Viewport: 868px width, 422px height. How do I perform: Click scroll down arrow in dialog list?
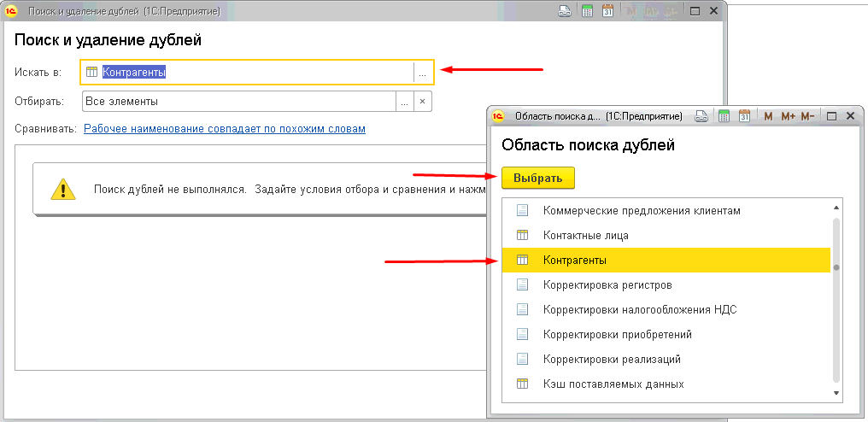tap(836, 393)
